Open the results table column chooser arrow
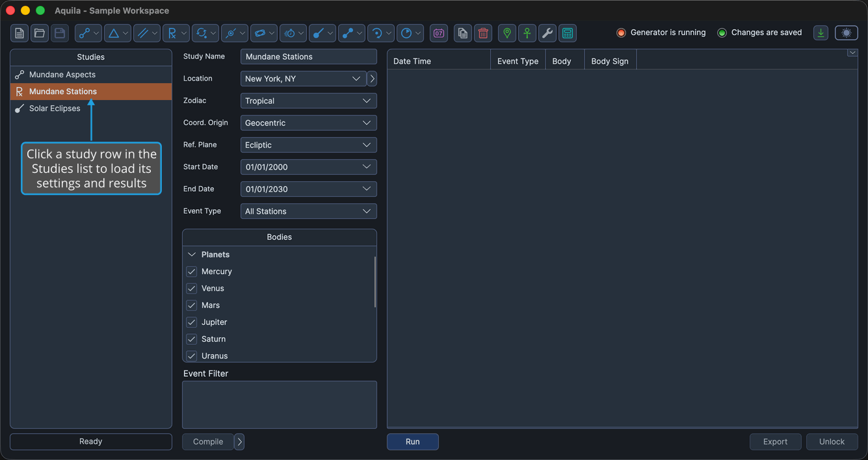 point(852,53)
